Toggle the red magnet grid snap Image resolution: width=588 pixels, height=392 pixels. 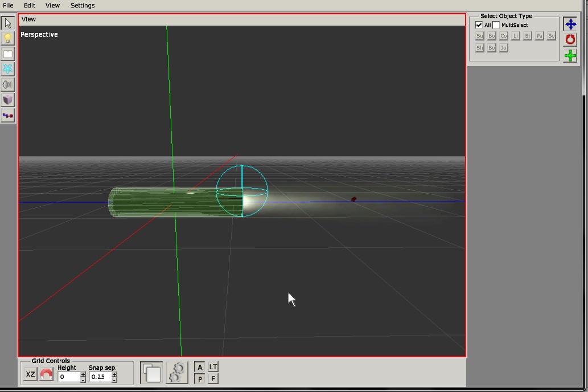click(47, 374)
